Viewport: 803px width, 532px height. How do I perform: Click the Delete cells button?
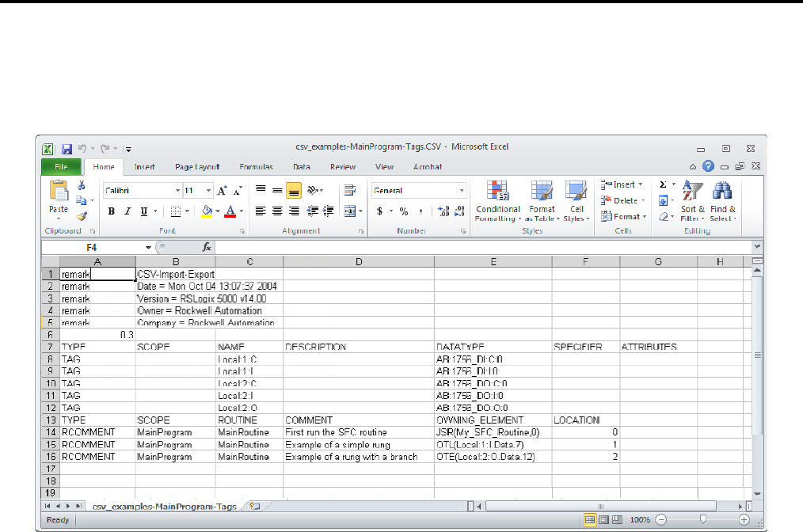pos(620,201)
